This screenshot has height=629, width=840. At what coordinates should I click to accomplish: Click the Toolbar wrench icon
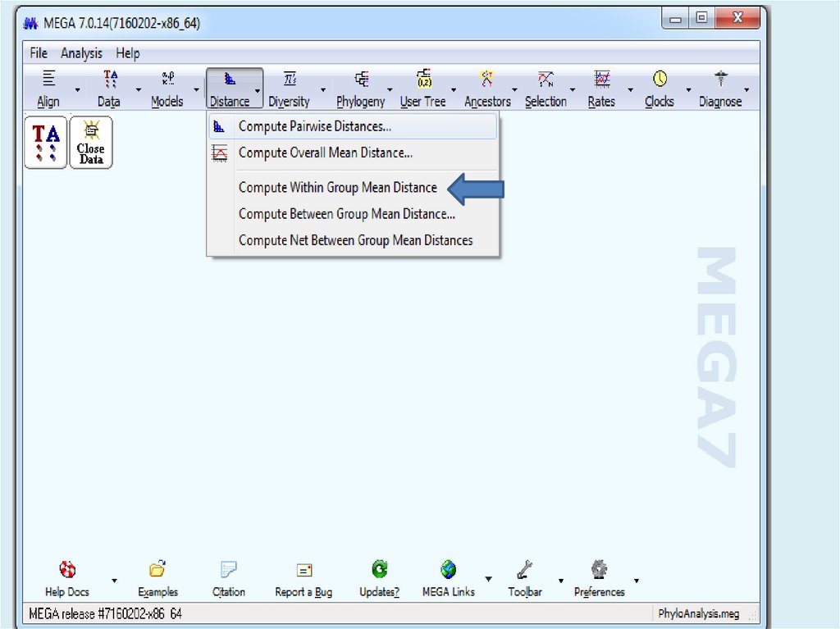coord(524,569)
